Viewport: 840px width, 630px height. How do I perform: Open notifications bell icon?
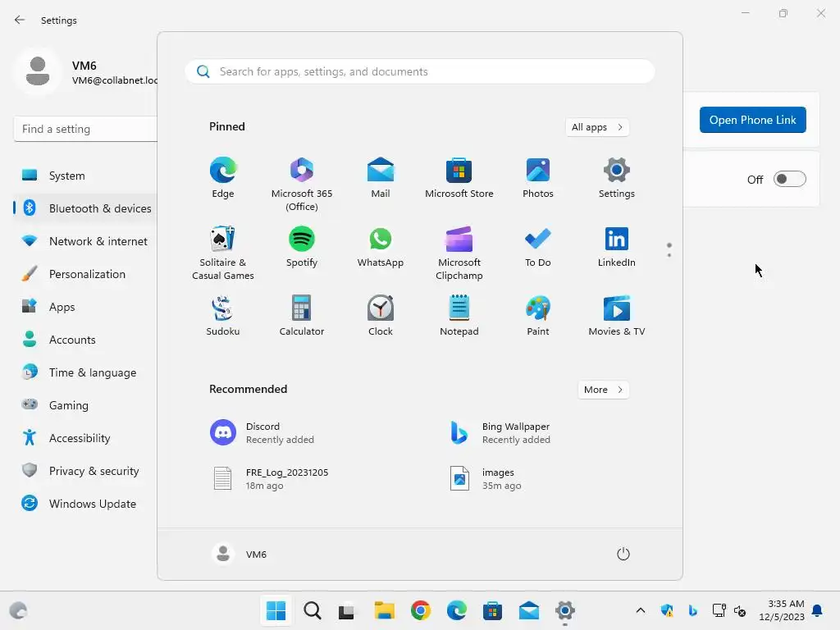(x=818, y=610)
